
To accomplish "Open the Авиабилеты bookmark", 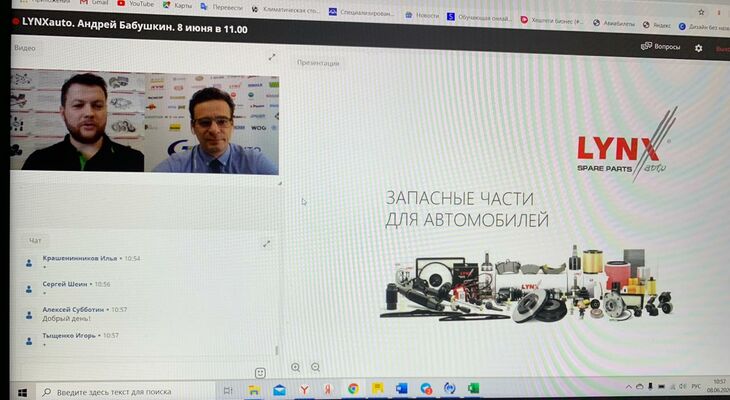I will [614, 23].
